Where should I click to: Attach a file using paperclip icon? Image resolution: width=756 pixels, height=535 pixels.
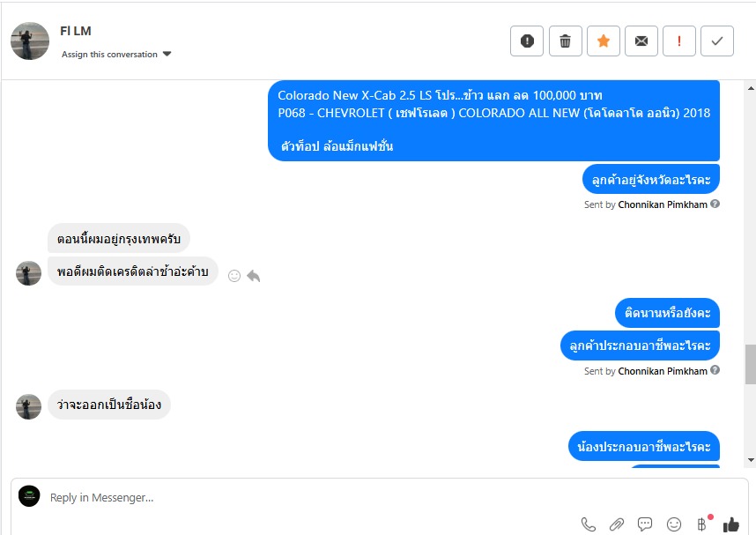pos(617,524)
